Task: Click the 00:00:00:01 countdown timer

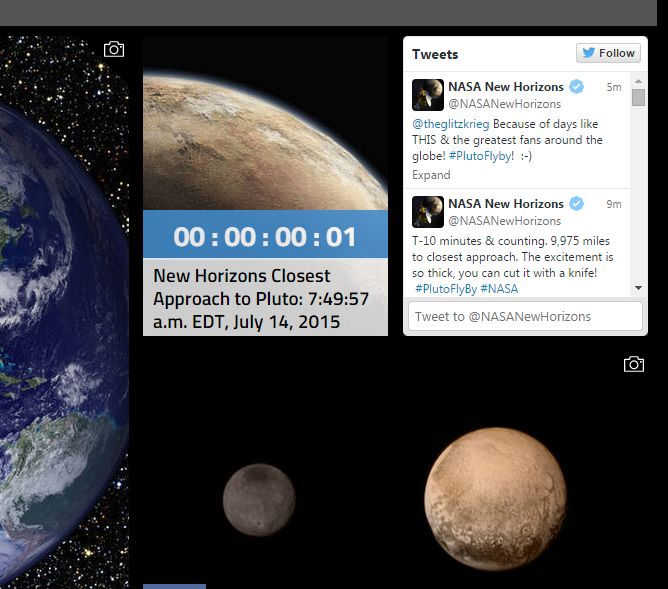Action: [x=265, y=236]
